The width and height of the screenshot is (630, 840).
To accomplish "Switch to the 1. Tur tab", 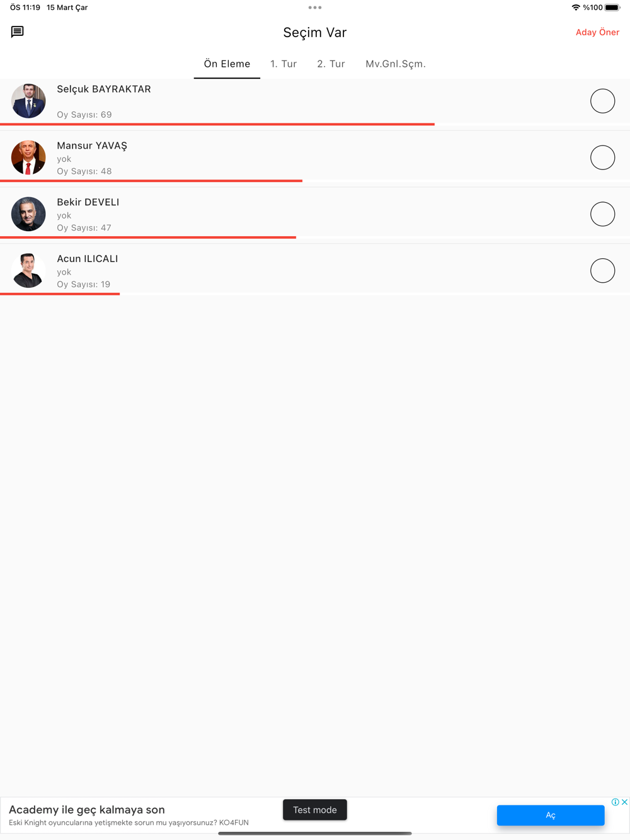I will 283,64.
